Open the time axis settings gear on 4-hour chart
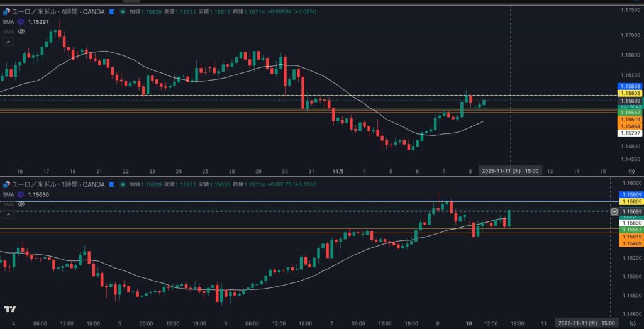This screenshot has height=329, width=644. click(x=631, y=171)
